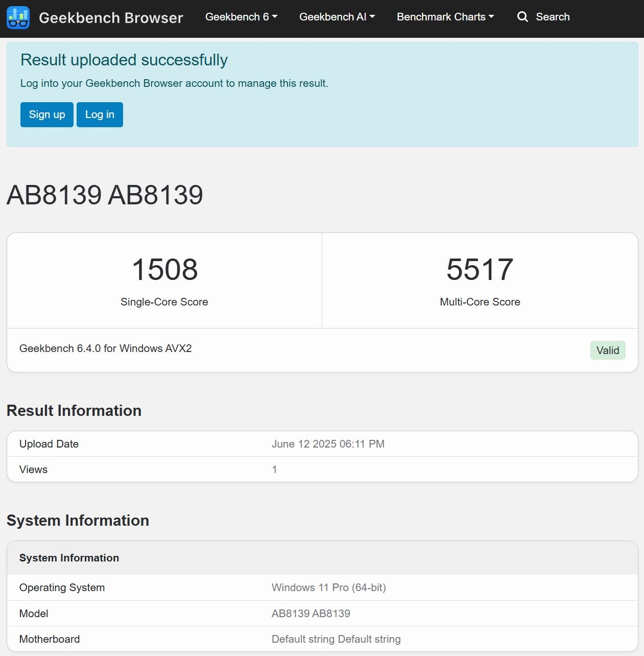
Task: Click the Default string motherboard value
Action: (336, 639)
